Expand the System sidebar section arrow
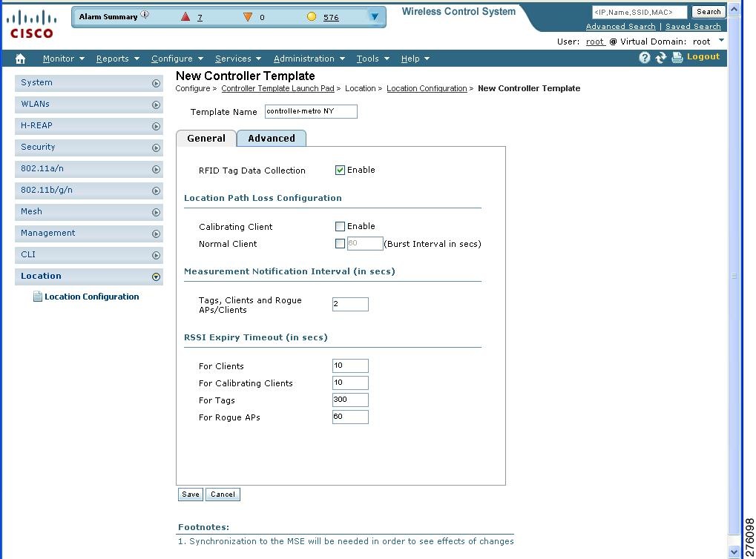Screen dimensions: 756x559 pyautogui.click(x=156, y=83)
